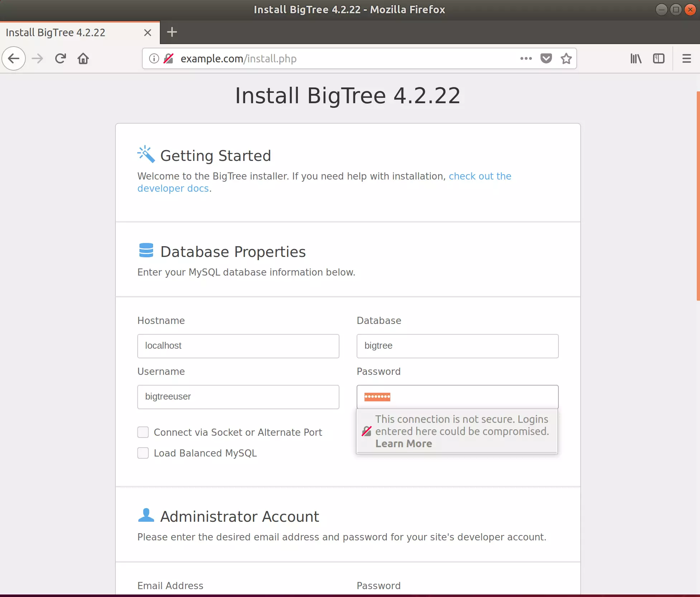700x597 pixels.
Task: Open a new tab with plus button
Action: coord(172,32)
